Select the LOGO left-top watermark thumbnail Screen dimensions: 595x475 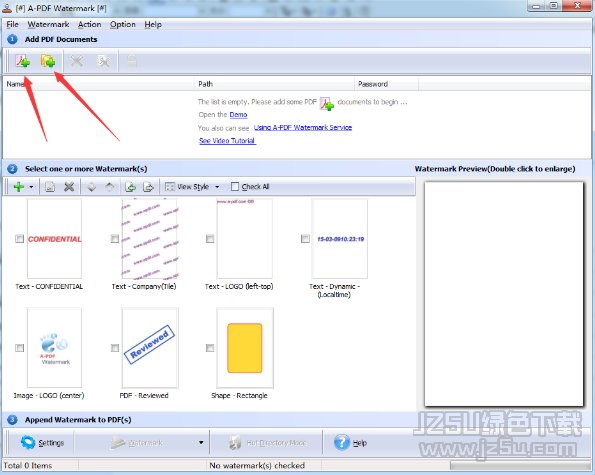pos(245,239)
